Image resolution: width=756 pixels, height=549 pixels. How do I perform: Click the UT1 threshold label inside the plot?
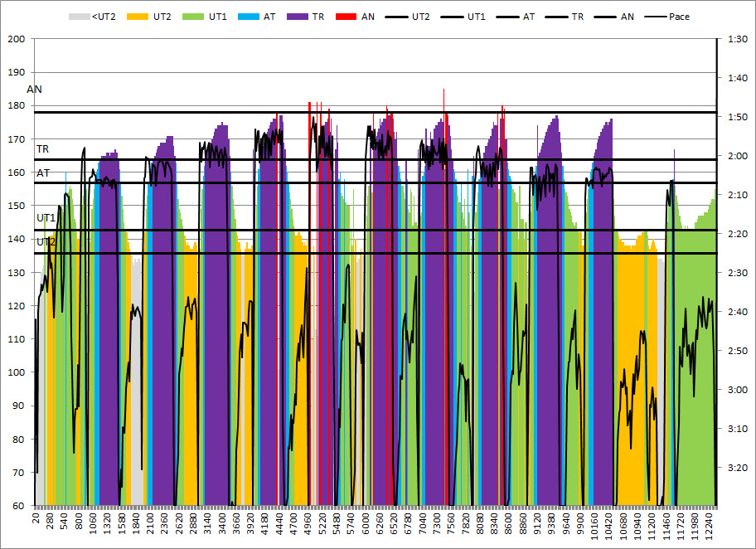pos(46,217)
